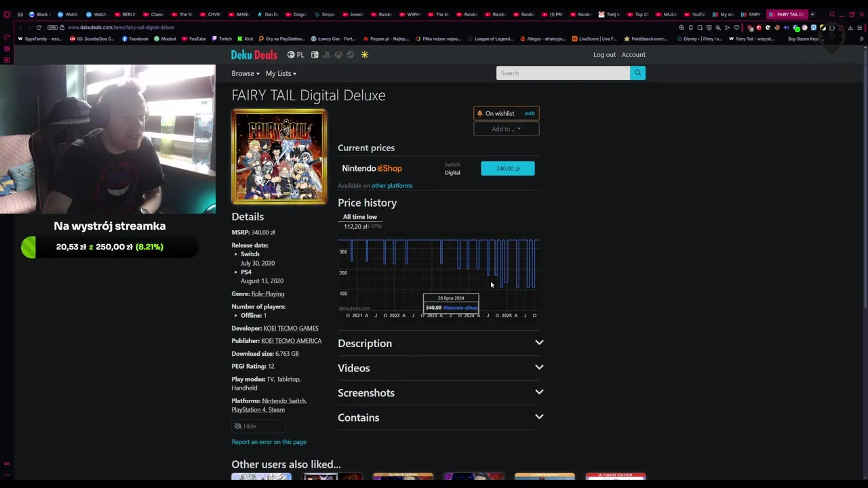Click the wishlist (edit) link

[x=530, y=114]
